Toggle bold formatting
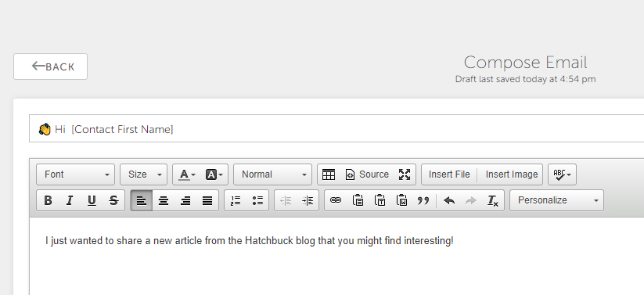644x295 pixels. point(48,200)
